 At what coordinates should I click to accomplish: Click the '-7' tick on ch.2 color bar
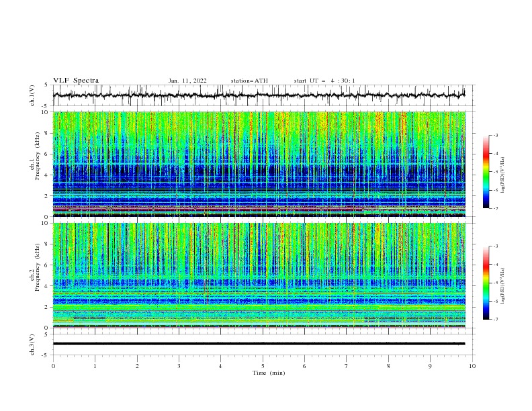(495, 319)
